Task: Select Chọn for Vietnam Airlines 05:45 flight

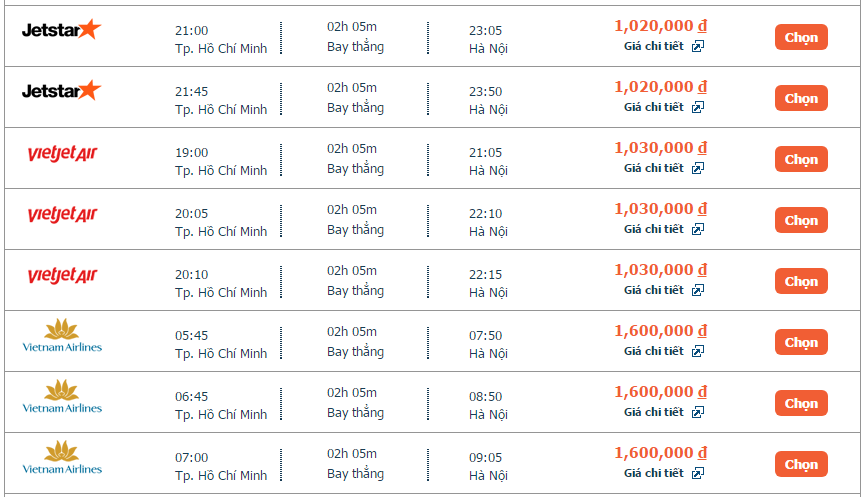Action: 801,343
